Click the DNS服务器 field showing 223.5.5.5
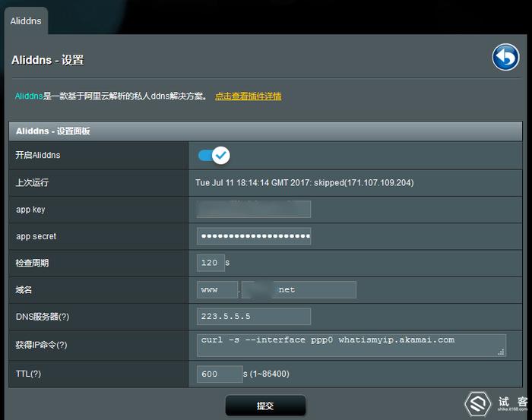 click(x=254, y=316)
